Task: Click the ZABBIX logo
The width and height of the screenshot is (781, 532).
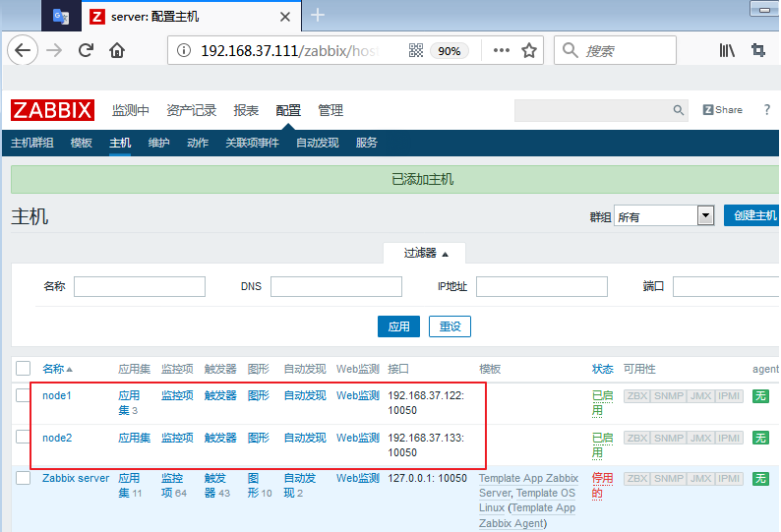Action: click(x=52, y=110)
